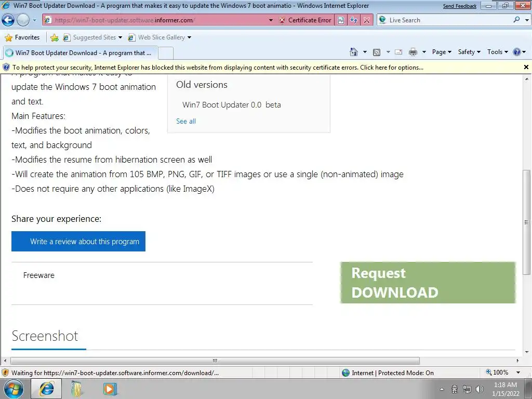Click vertical scrollbar down arrow
532x399 pixels.
(527, 352)
